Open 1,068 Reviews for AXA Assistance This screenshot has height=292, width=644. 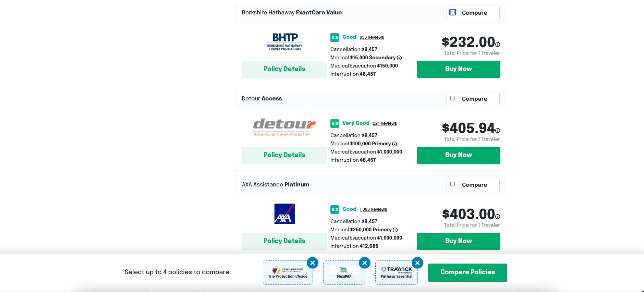[x=373, y=209]
